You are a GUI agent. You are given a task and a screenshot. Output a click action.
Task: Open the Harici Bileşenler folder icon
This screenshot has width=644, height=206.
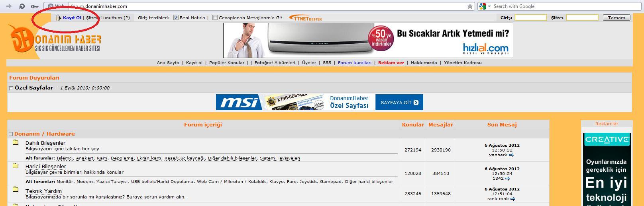click(x=16, y=165)
